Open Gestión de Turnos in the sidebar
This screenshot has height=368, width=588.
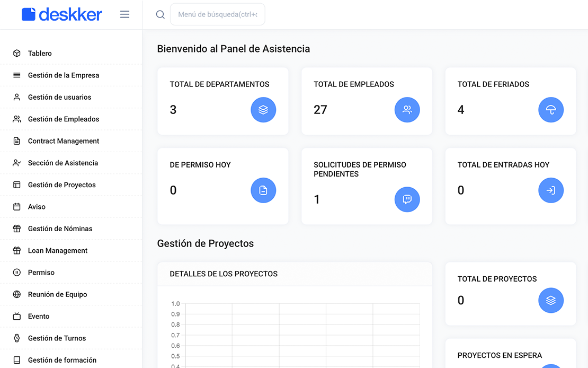pyautogui.click(x=71, y=338)
